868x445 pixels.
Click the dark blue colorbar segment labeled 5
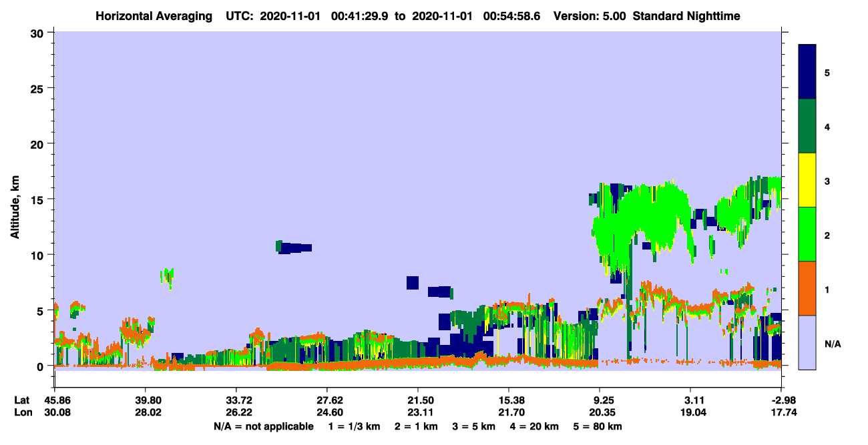coord(807,72)
